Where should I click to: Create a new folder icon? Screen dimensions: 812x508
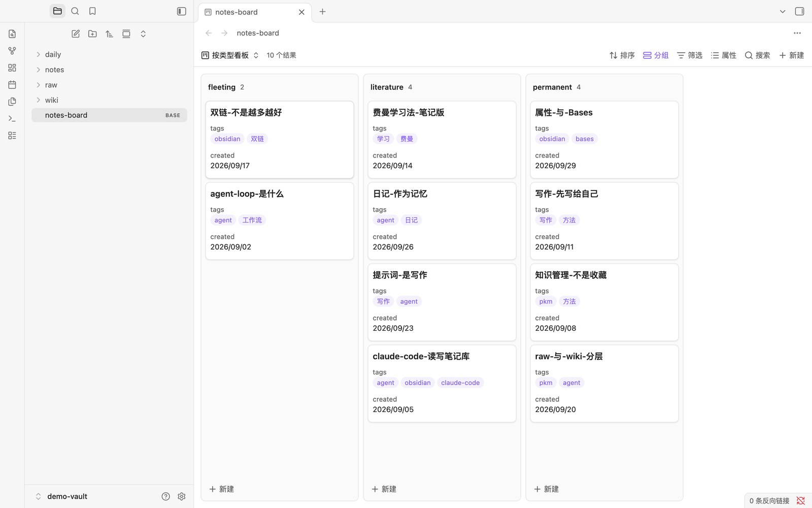(x=92, y=34)
